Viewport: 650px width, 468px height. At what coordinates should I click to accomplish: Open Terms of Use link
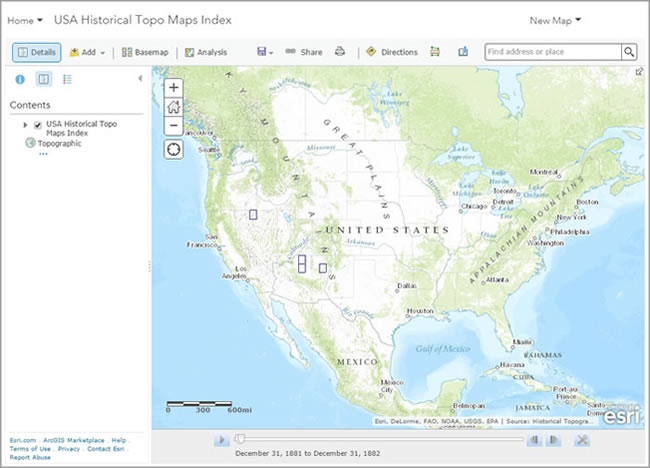click(30, 449)
